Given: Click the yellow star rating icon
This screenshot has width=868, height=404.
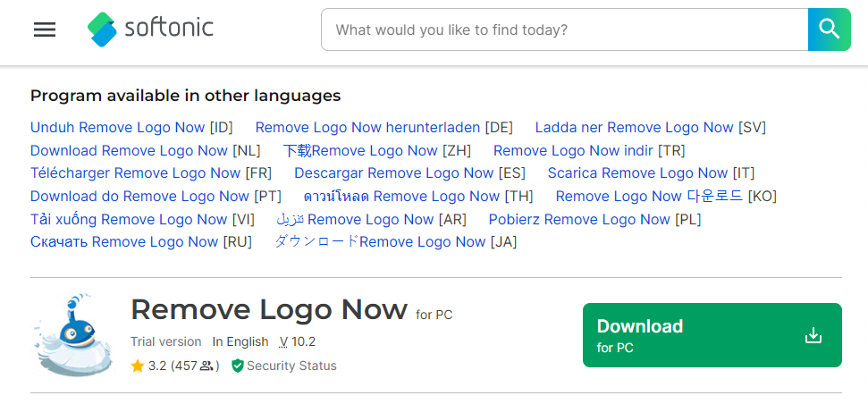Looking at the screenshot, I should (138, 366).
